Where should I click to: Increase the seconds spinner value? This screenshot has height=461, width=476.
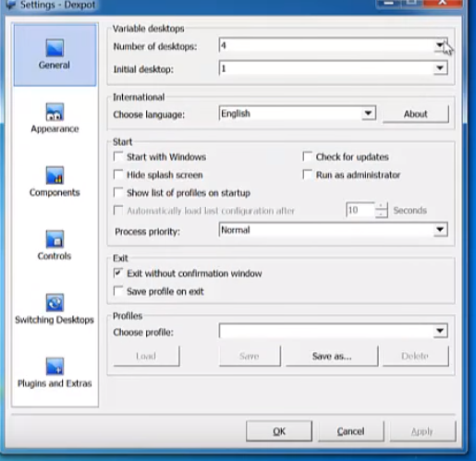(382, 206)
